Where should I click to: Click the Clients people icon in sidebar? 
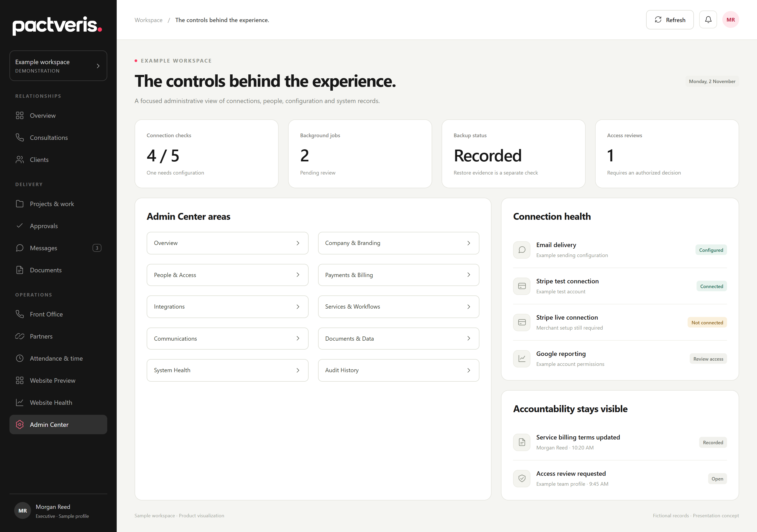(x=20, y=160)
